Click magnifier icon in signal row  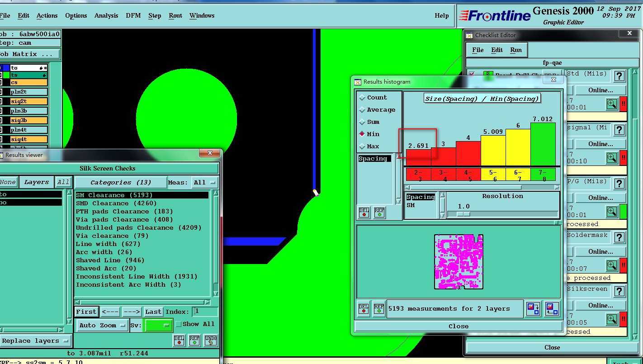tap(612, 158)
